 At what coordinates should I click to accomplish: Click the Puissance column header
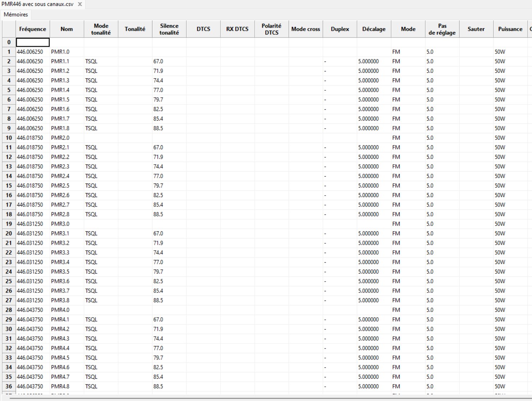tap(510, 29)
